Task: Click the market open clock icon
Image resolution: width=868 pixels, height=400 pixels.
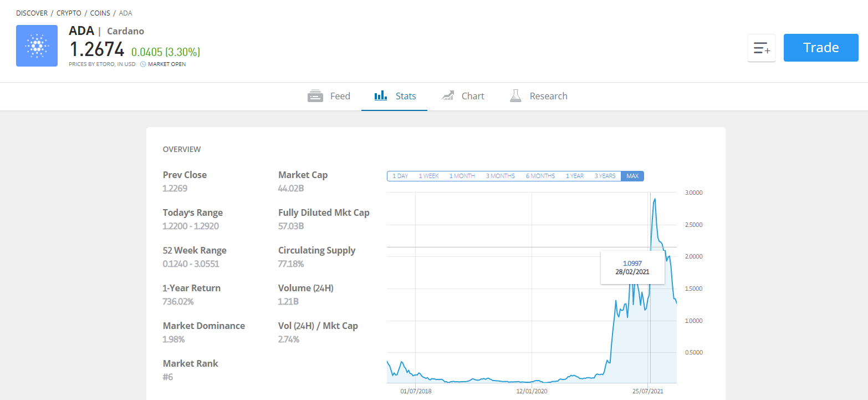Action: click(x=143, y=64)
